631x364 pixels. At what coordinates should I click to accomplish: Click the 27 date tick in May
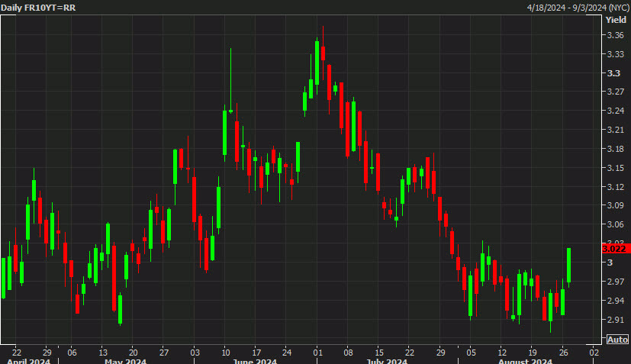pyautogui.click(x=164, y=352)
